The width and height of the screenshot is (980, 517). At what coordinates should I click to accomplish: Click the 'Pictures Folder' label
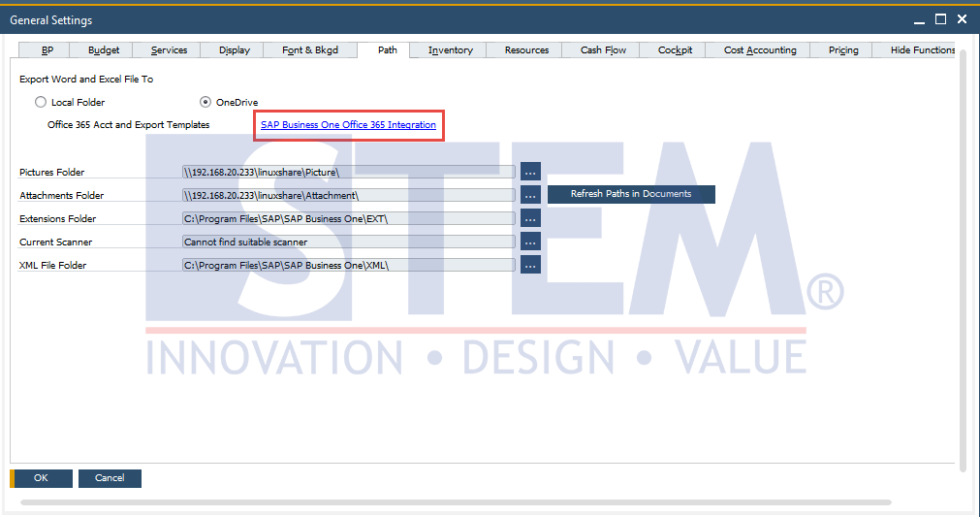tap(52, 172)
